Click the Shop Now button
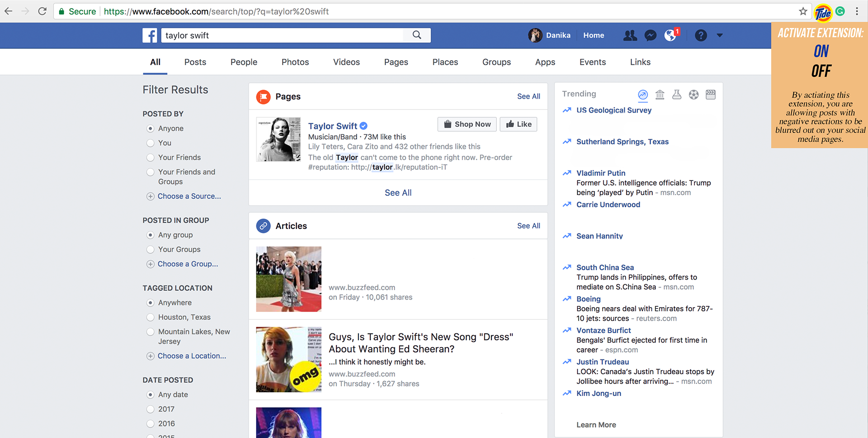 click(467, 124)
